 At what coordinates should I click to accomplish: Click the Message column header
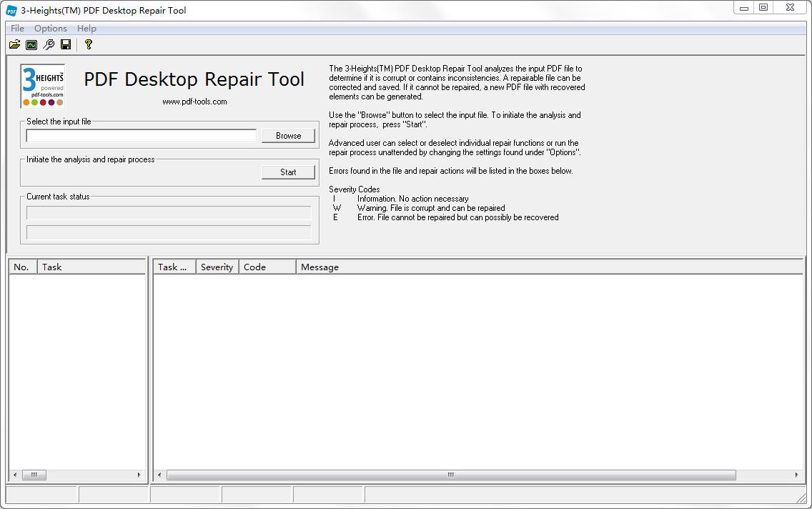[549, 267]
